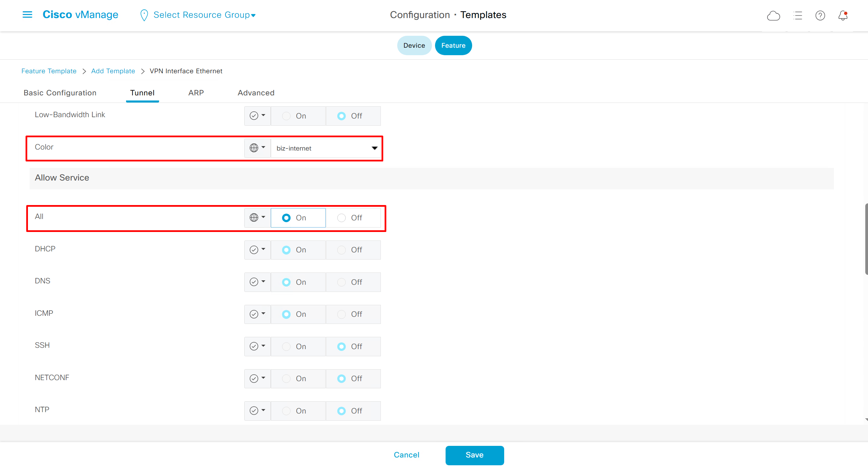This screenshot has height=468, width=868.
Task: Turn SSH service On
Action: coord(286,346)
